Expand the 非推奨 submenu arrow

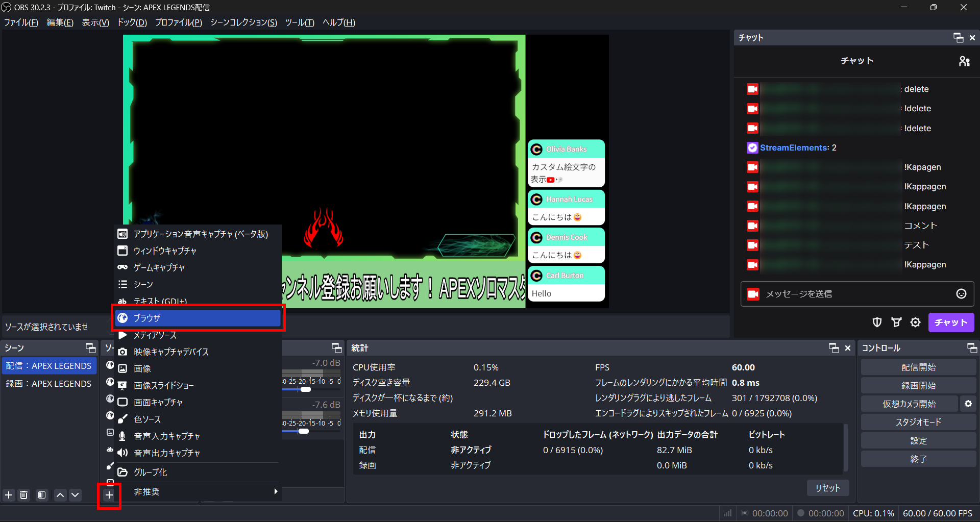pos(276,491)
